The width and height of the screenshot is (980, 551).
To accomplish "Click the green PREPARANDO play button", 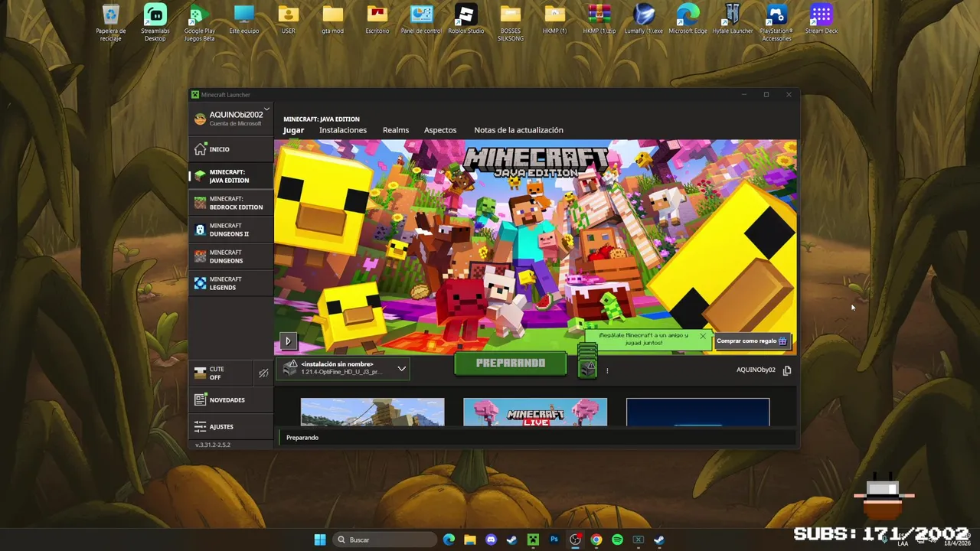I will [511, 364].
